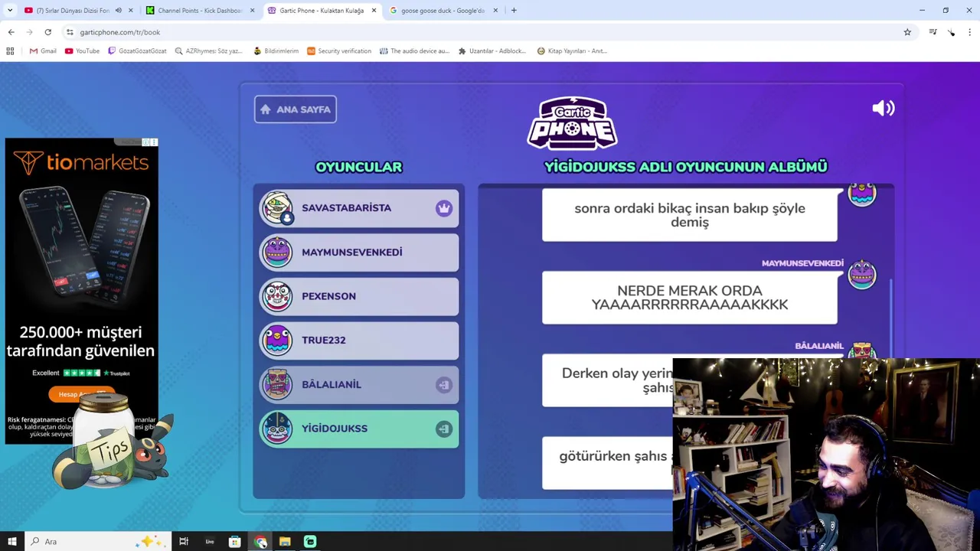Screen dimensions: 980x551
Task: Open the Uzantılar Adblock bookmark
Action: coord(492,51)
